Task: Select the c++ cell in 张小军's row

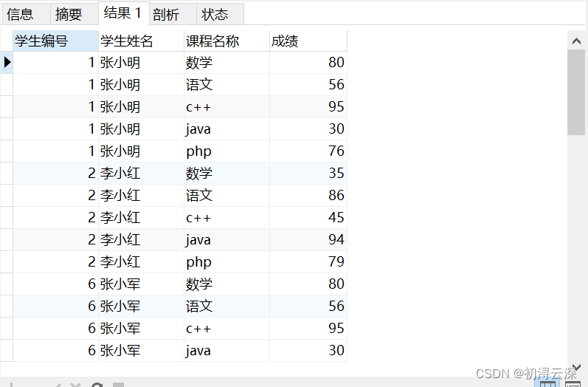Action: coord(227,328)
